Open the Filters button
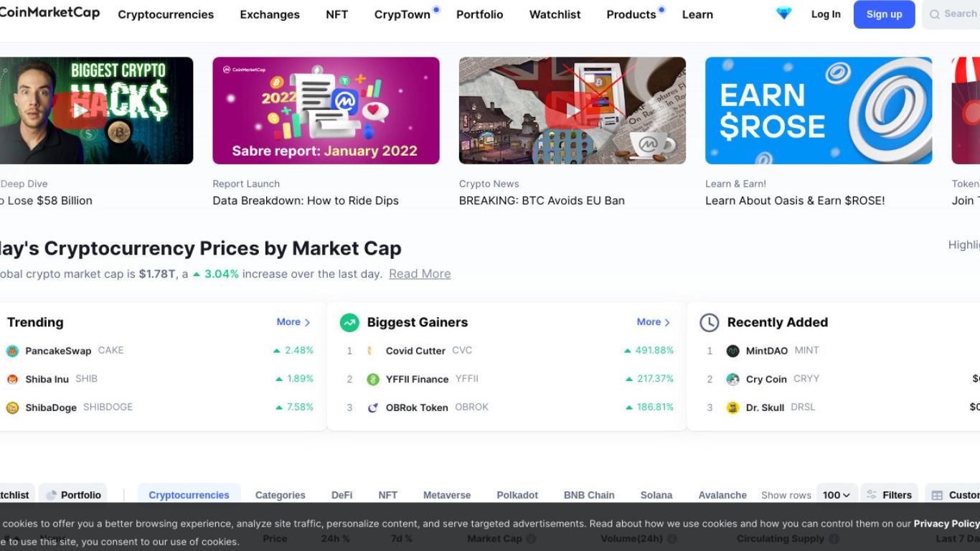The height and width of the screenshot is (551, 980). (x=889, y=495)
